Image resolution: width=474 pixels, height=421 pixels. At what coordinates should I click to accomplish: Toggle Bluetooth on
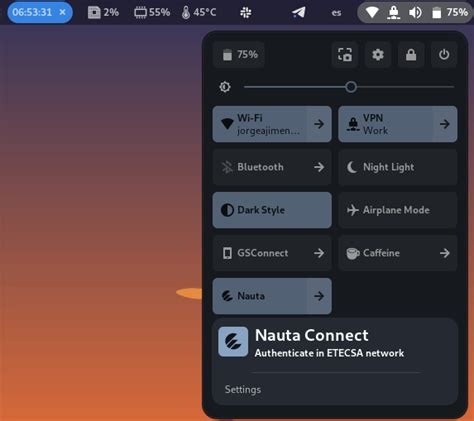pyautogui.click(x=260, y=167)
